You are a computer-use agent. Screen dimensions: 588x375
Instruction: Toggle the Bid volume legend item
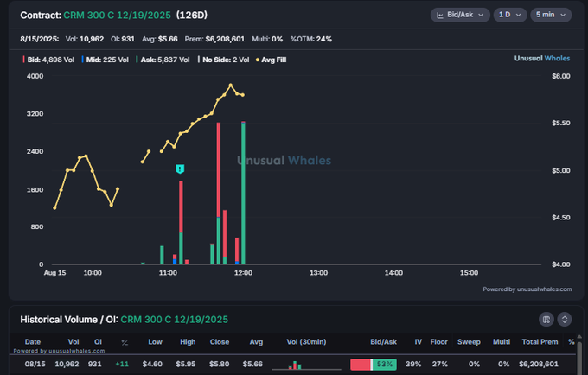(x=48, y=60)
